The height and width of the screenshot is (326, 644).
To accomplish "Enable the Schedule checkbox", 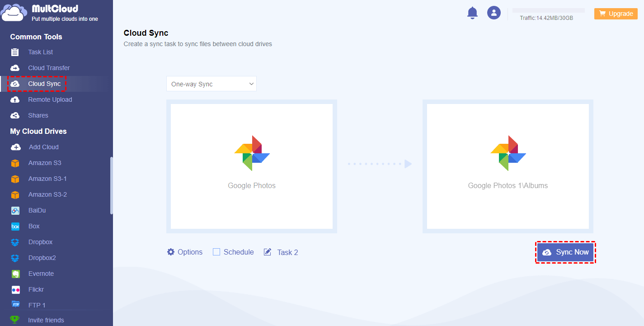I will (x=216, y=252).
